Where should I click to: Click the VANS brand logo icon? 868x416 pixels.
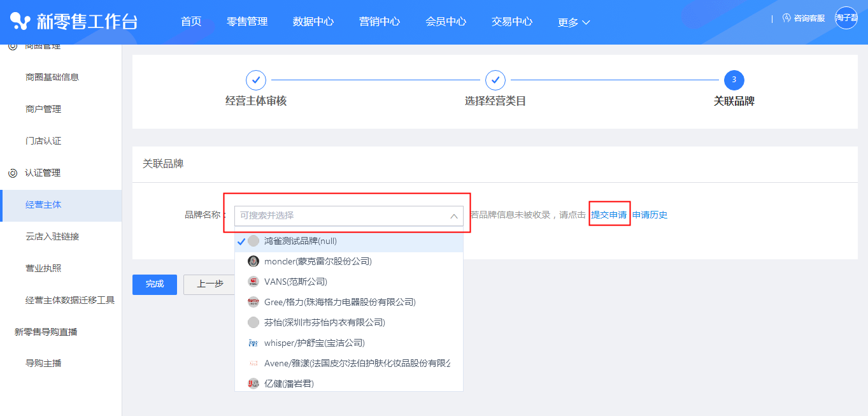[253, 282]
